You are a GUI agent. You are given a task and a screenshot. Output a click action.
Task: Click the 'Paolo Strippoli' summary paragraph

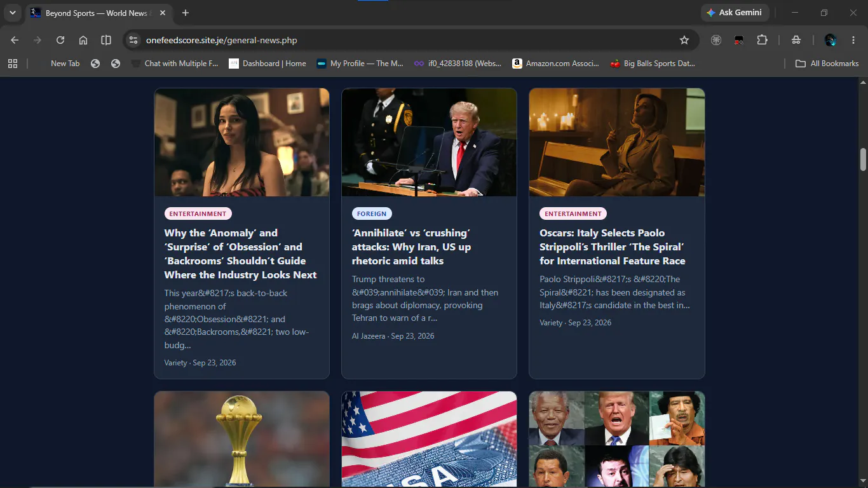point(614,292)
